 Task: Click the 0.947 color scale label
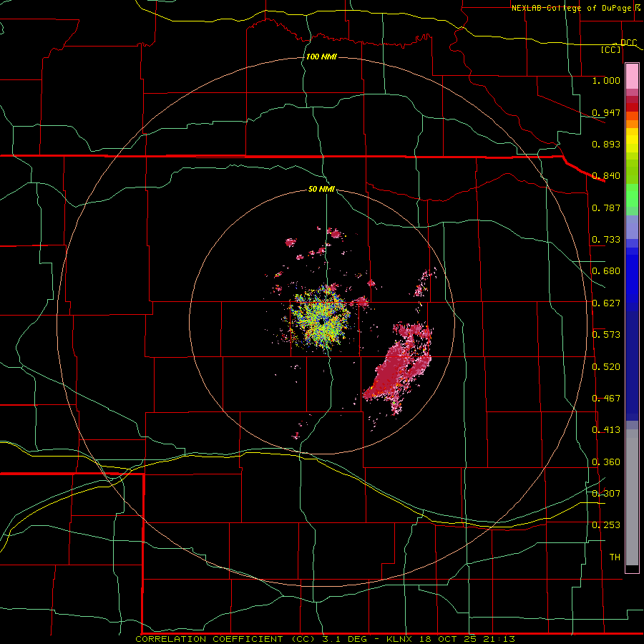click(606, 112)
